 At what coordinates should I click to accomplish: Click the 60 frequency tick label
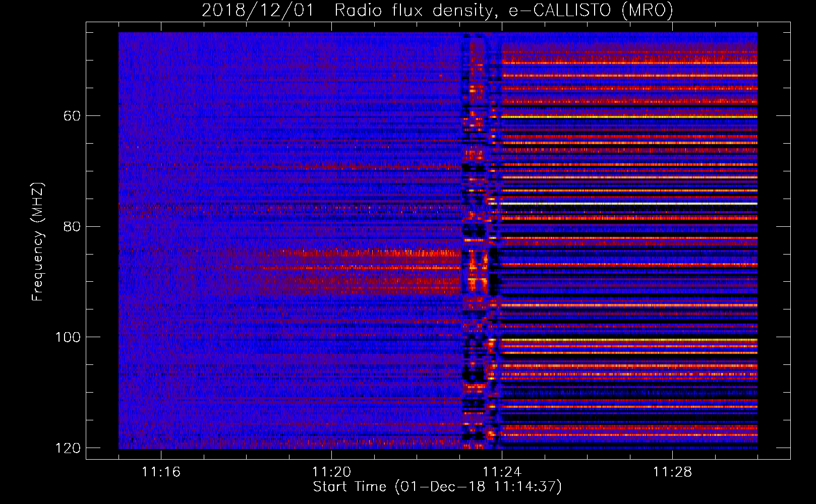pos(72,116)
